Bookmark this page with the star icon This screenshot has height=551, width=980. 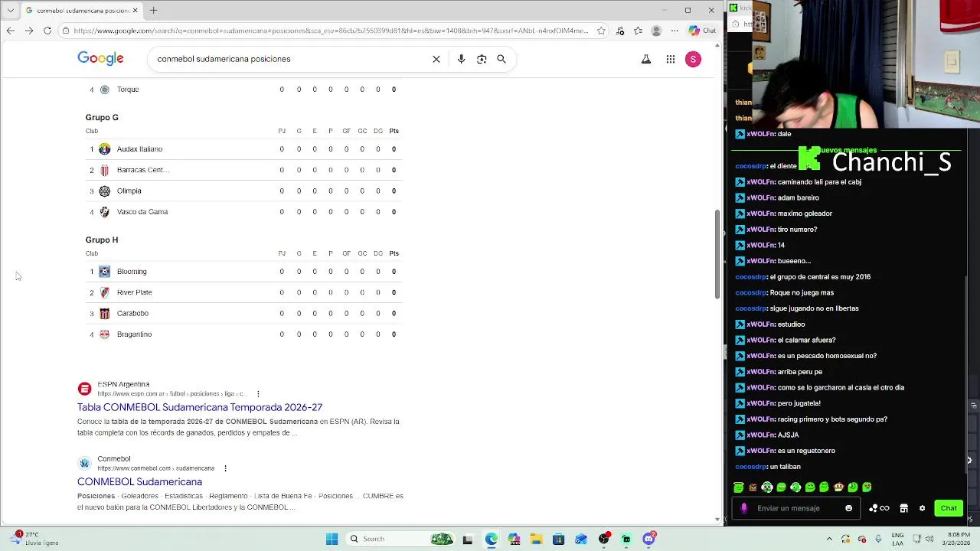(x=601, y=31)
